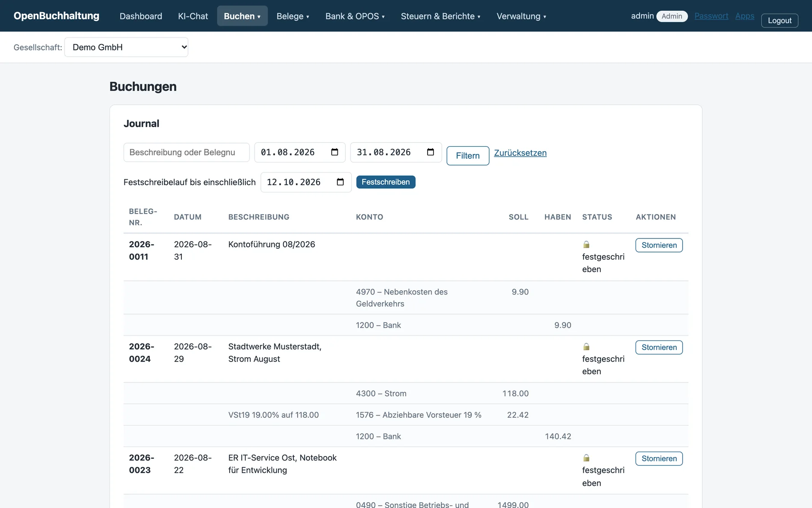Click account '1576 – Abziehbare Vorsteuer 19 %'
Viewport: 812px width, 508px height.
(x=419, y=415)
